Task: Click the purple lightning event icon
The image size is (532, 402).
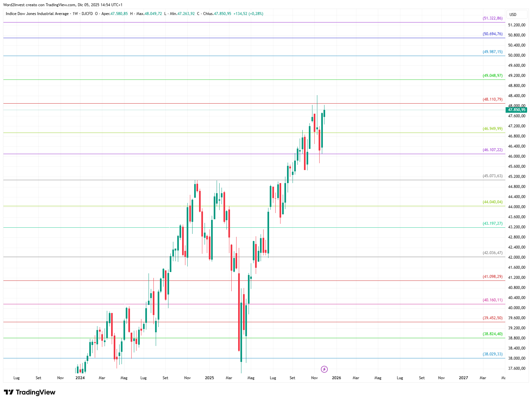Action: coord(324,369)
